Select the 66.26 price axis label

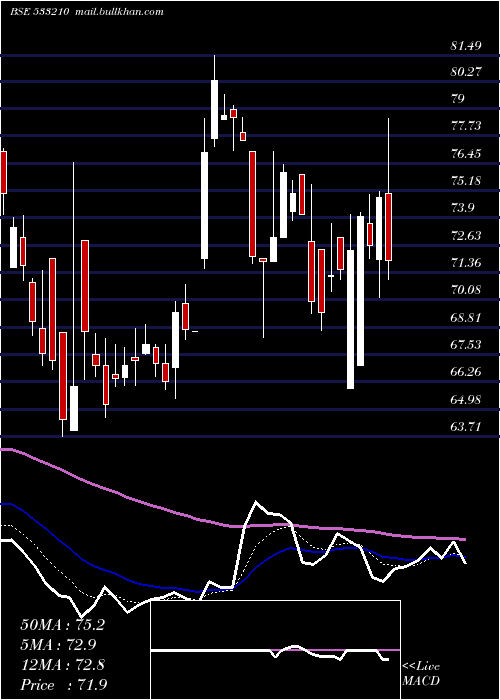[x=466, y=372]
